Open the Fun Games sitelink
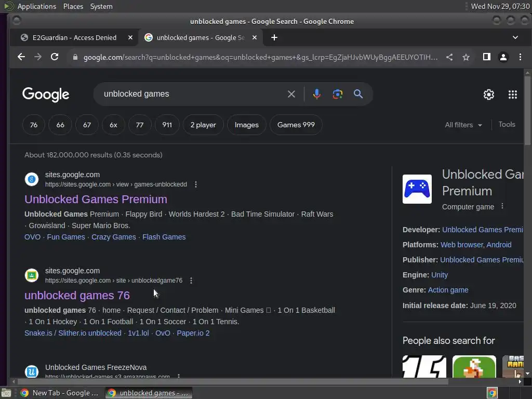Image resolution: width=532 pixels, height=399 pixels. tap(66, 237)
